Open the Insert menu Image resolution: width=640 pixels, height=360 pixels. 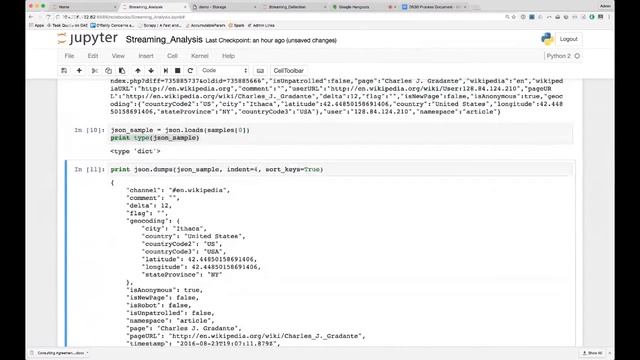coord(146,56)
